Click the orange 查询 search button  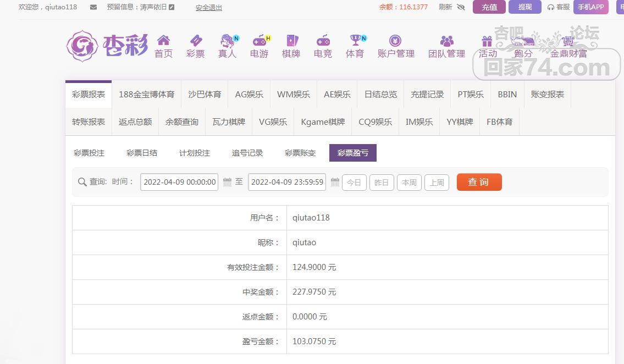click(x=479, y=182)
